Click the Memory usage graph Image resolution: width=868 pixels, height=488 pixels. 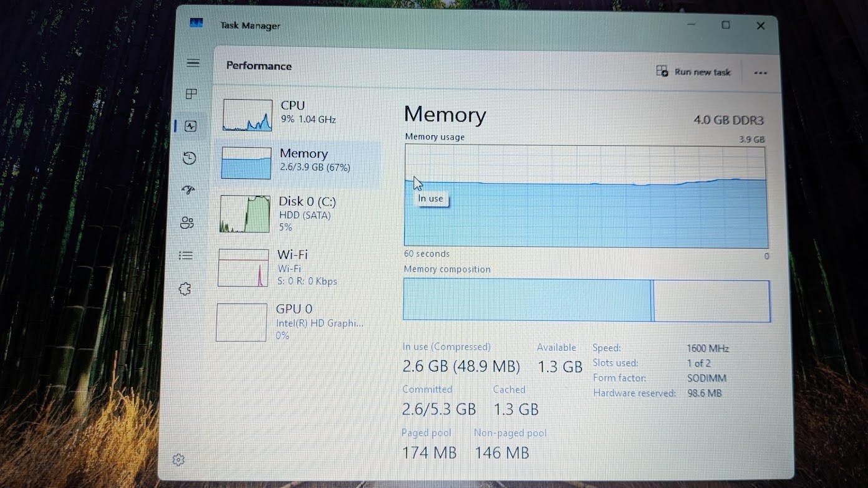586,196
